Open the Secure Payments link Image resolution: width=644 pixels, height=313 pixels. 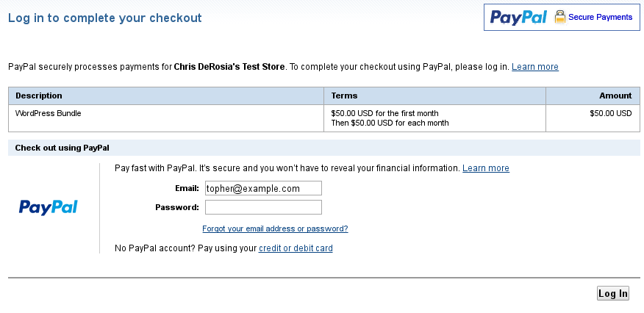pos(600,17)
